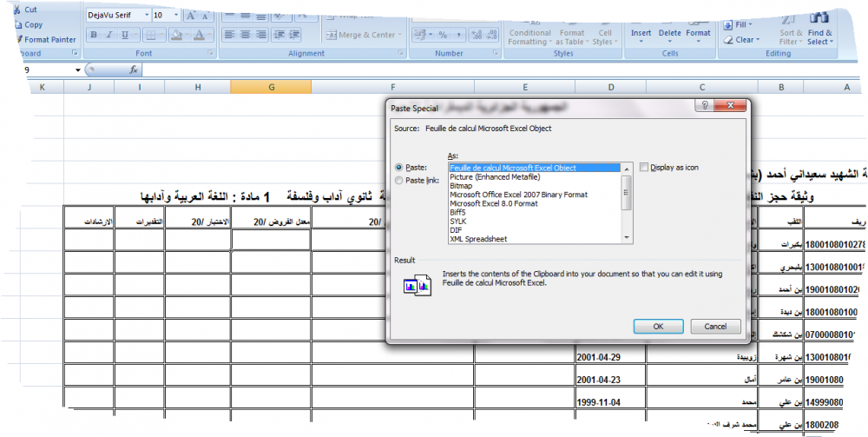Open the Fill dropdown in the Editing group
Image resolution: width=868 pixels, height=437 pixels.
(738, 25)
